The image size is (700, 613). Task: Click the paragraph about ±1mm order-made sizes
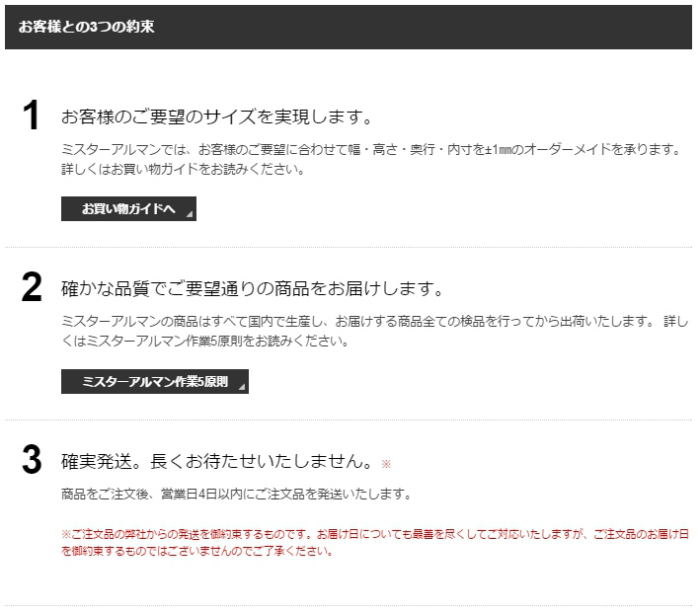coord(371,159)
